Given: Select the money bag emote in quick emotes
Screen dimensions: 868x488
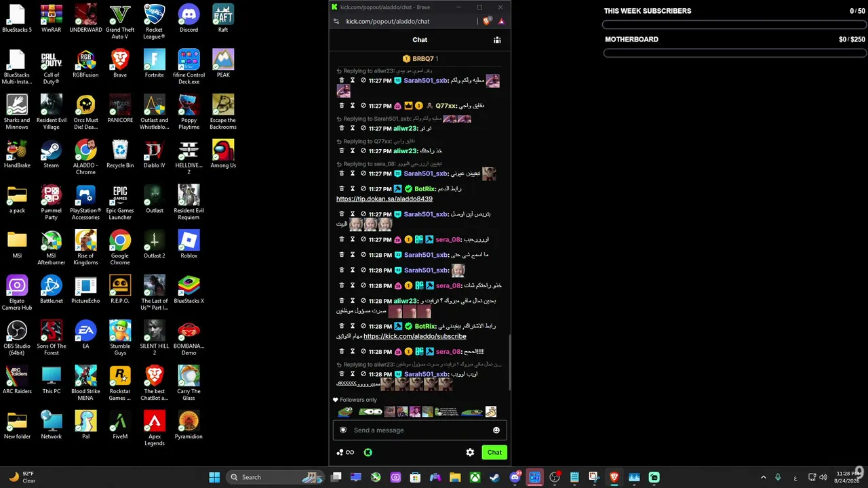Looking at the screenshot, I should point(491,411).
